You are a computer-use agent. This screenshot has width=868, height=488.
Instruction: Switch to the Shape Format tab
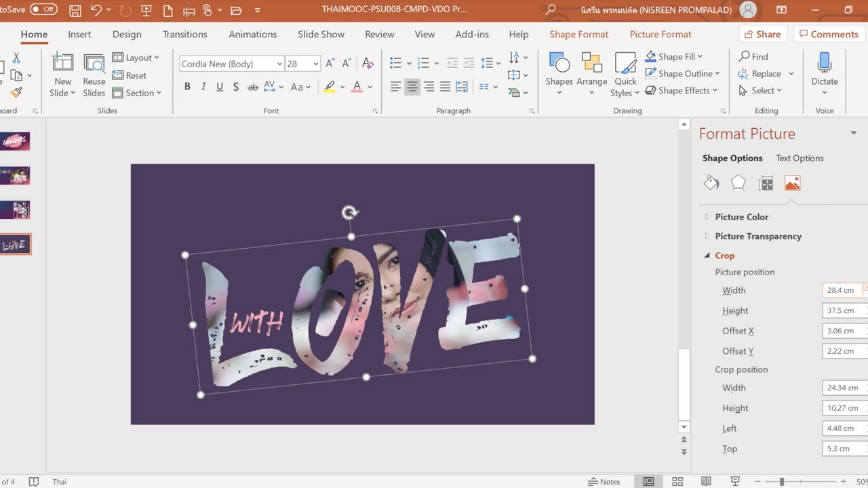[579, 35]
